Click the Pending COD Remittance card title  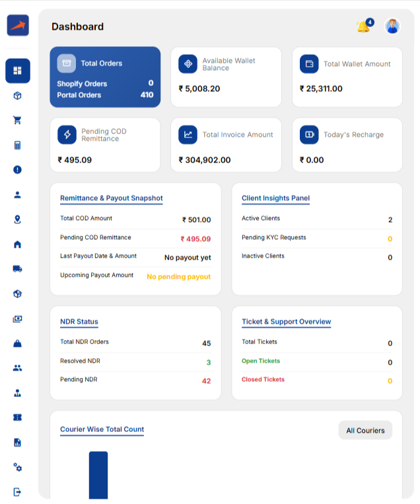104,135
